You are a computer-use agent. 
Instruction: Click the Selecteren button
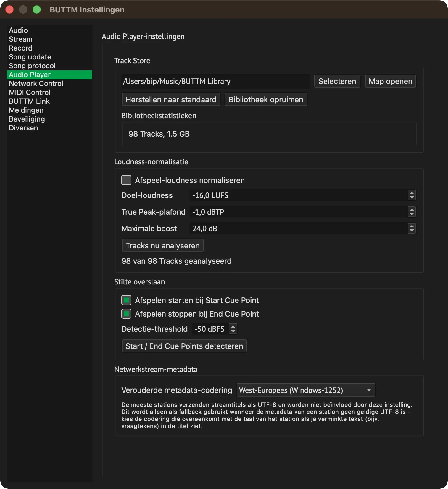pyautogui.click(x=337, y=81)
